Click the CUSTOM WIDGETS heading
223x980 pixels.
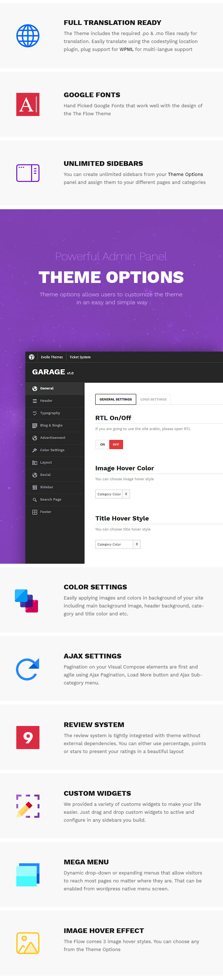97,793
